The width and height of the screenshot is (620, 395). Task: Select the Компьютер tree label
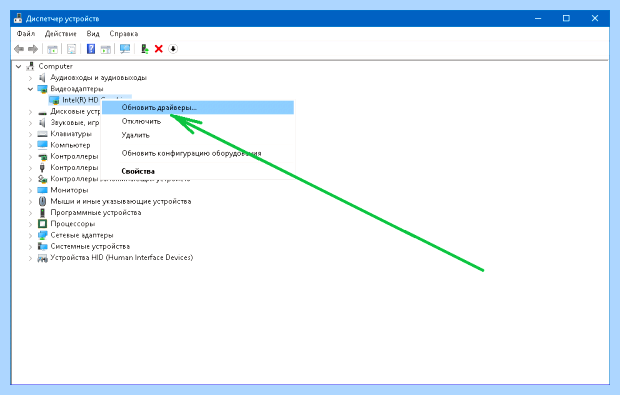point(70,145)
